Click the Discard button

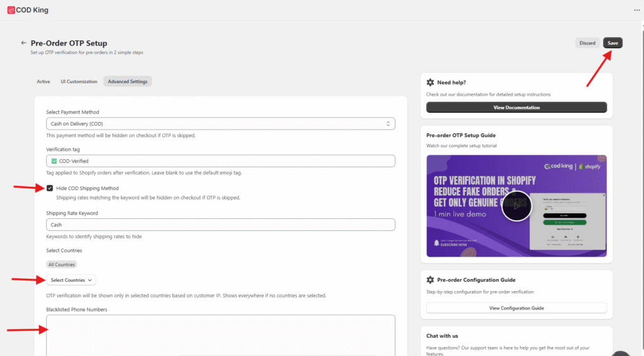tap(587, 43)
